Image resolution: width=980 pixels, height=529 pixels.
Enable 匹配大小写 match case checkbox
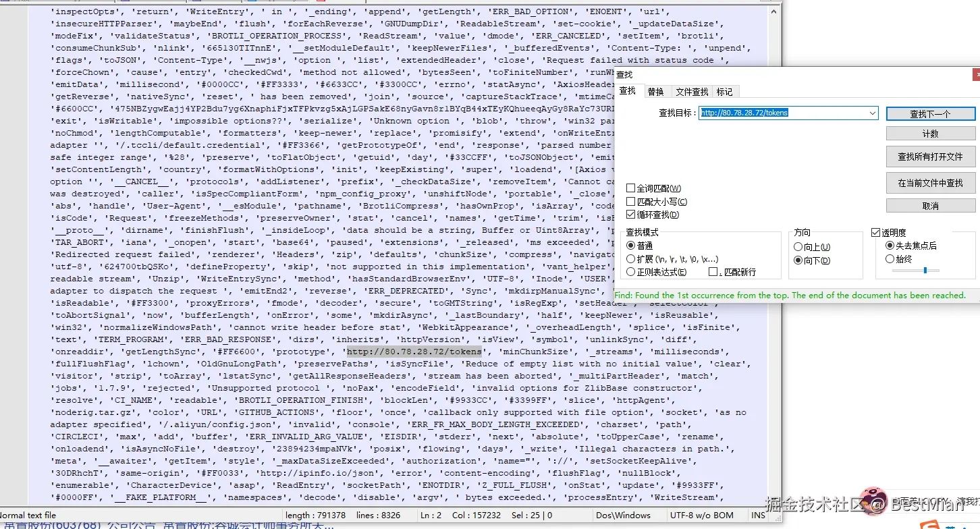[630, 202]
